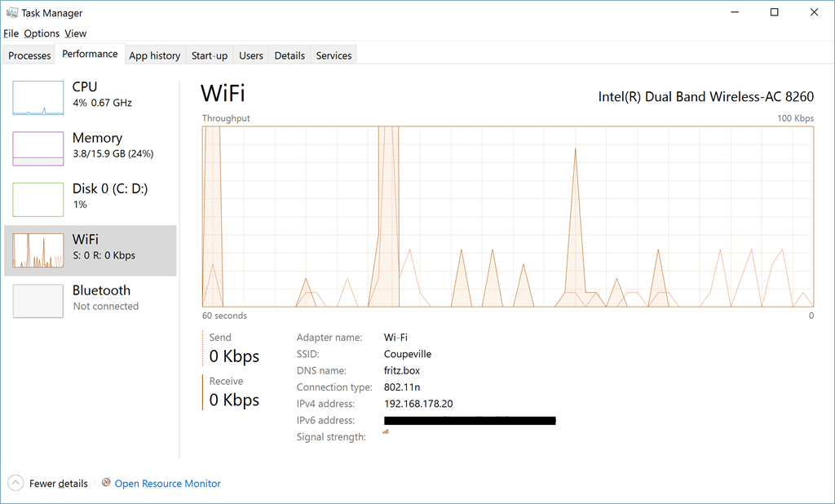
Task: Switch to the Services tab
Action: [334, 55]
